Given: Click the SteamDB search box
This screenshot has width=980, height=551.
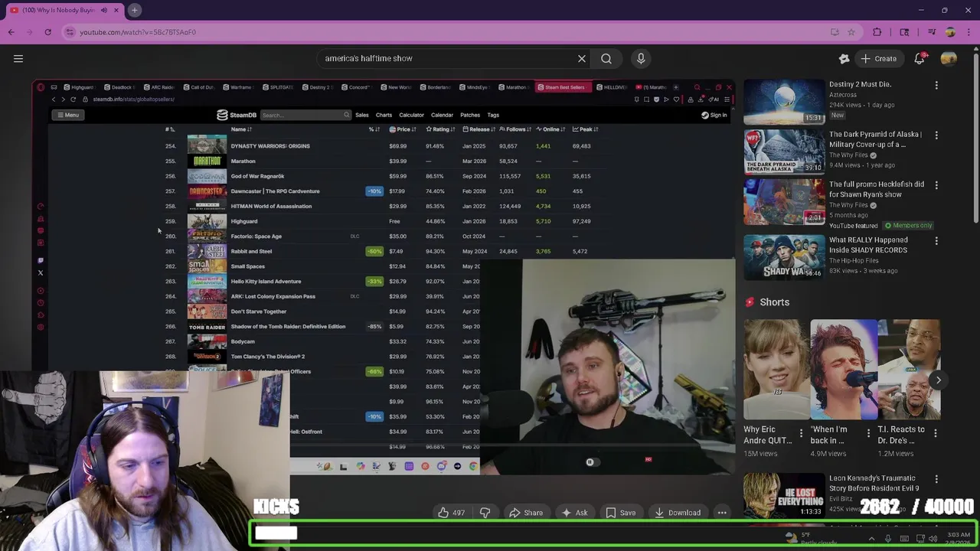Looking at the screenshot, I should pyautogui.click(x=305, y=116).
